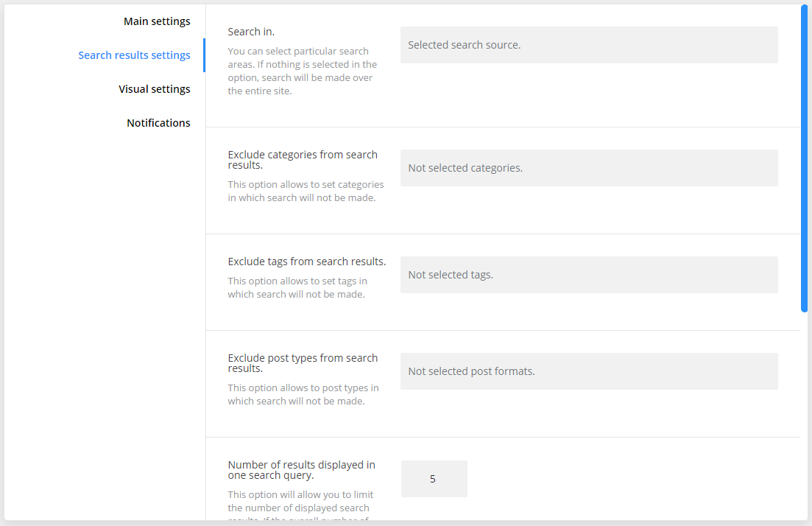The image size is (812, 526).
Task: Switch to the Visual settings tab
Action: tap(155, 89)
